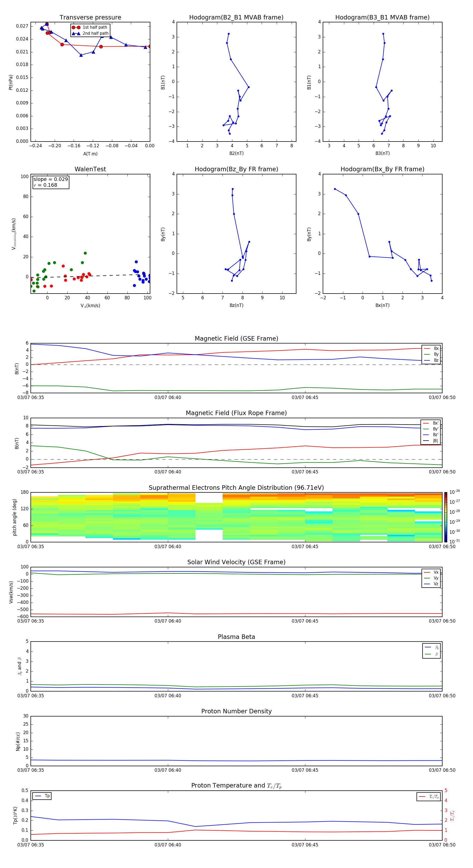Click the 'Hodogram(B3_B1 MVAB frame)' title
Image resolution: width=473 pixels, height=868 pixels.
pyautogui.click(x=382, y=18)
